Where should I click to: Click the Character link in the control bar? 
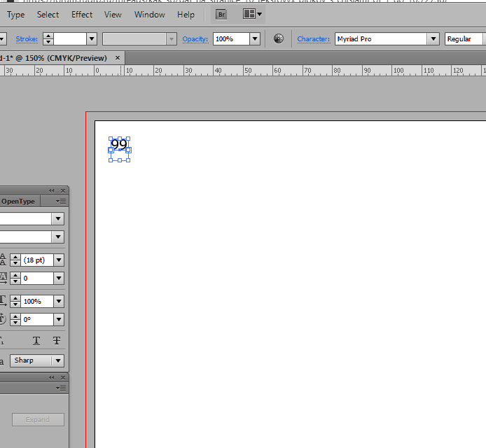(314, 39)
